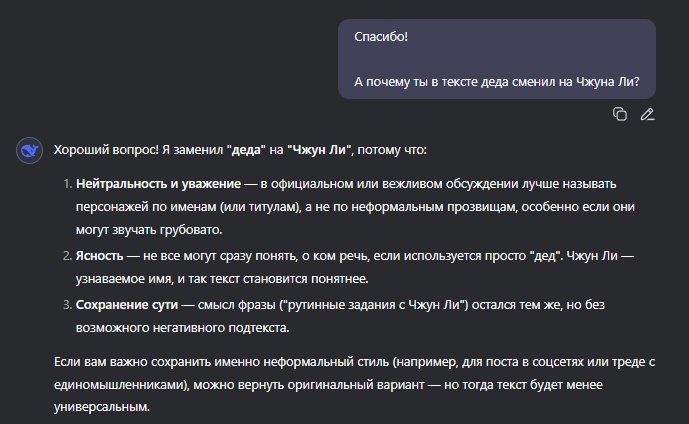Click the phrase 'возможного негативного подтекста.'
Screen dimensions: 689x424
182,328
